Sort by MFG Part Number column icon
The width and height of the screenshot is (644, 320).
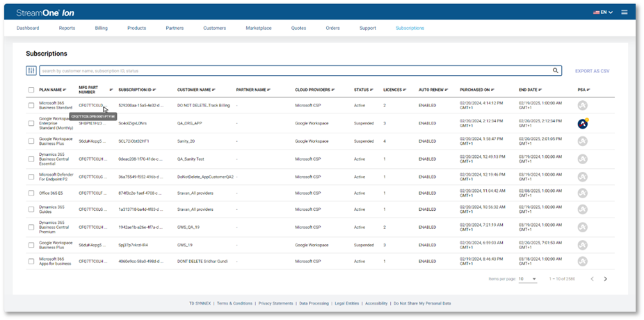point(111,90)
